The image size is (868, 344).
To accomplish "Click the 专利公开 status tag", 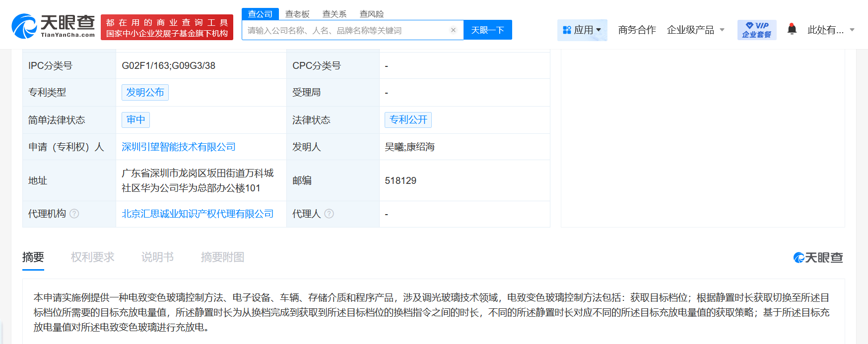I will click(x=408, y=119).
